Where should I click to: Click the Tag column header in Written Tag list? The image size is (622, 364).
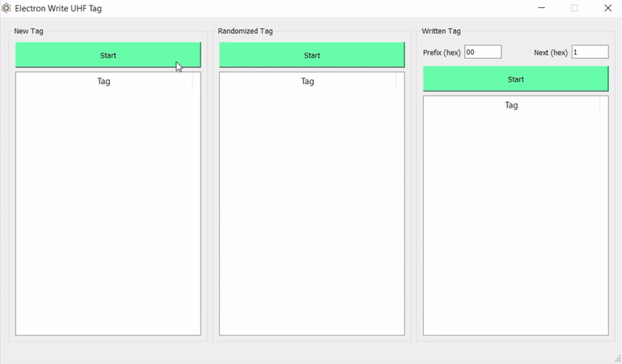511,106
